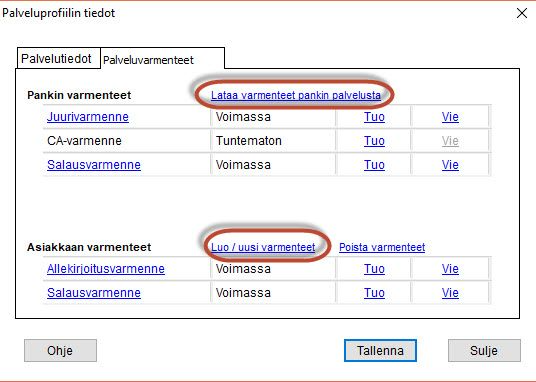This screenshot has height=382, width=536.
Task: Click the Ohje button
Action: 60,351
